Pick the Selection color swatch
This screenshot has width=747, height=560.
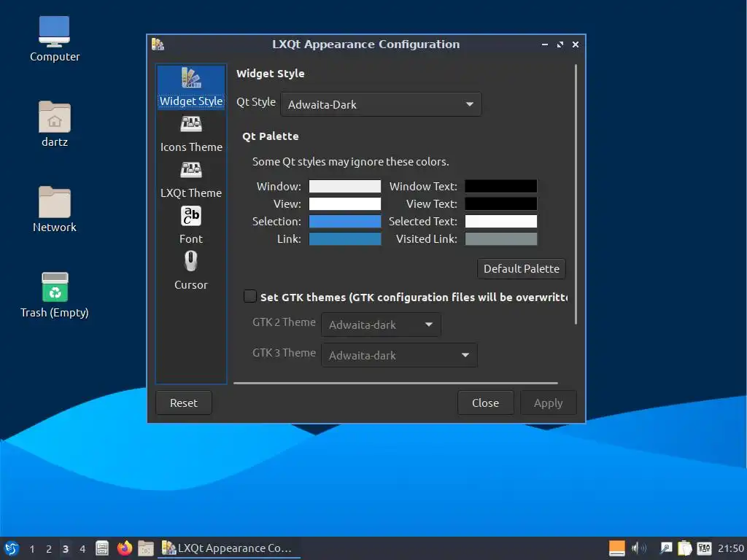(x=345, y=222)
